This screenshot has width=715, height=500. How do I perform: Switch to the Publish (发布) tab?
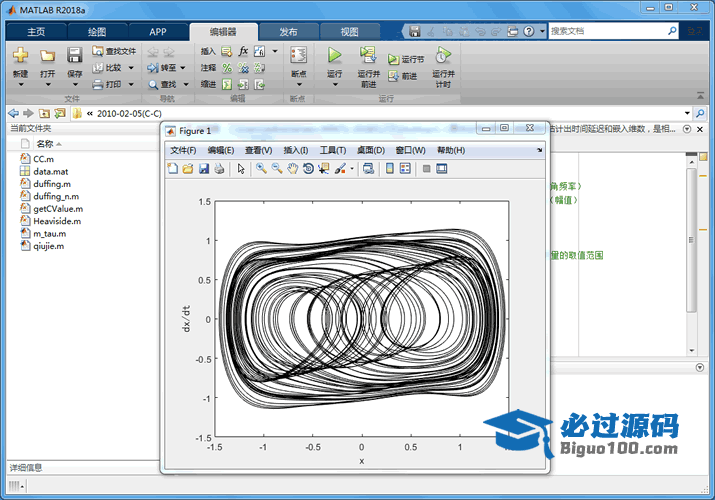tap(288, 32)
